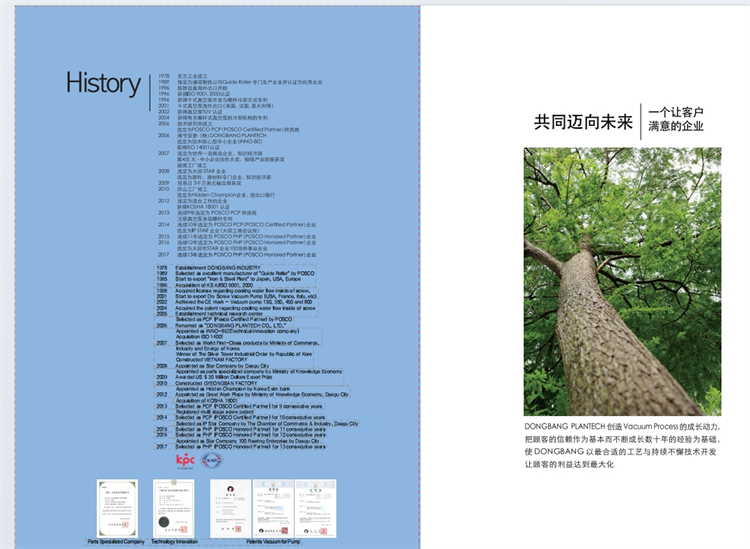Screen dimensions: 750x549
Task: Click "Appointed as Star Company by Daegu City" line
Action: point(222,366)
